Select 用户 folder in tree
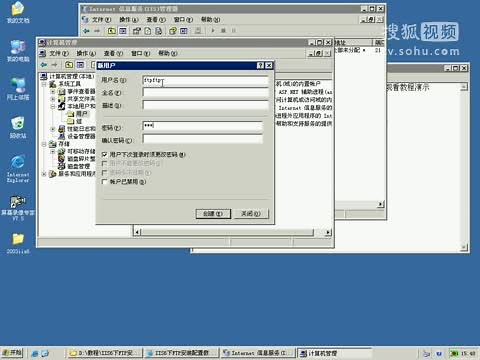Image resolution: width=480 pixels, height=360 pixels. tap(78, 114)
